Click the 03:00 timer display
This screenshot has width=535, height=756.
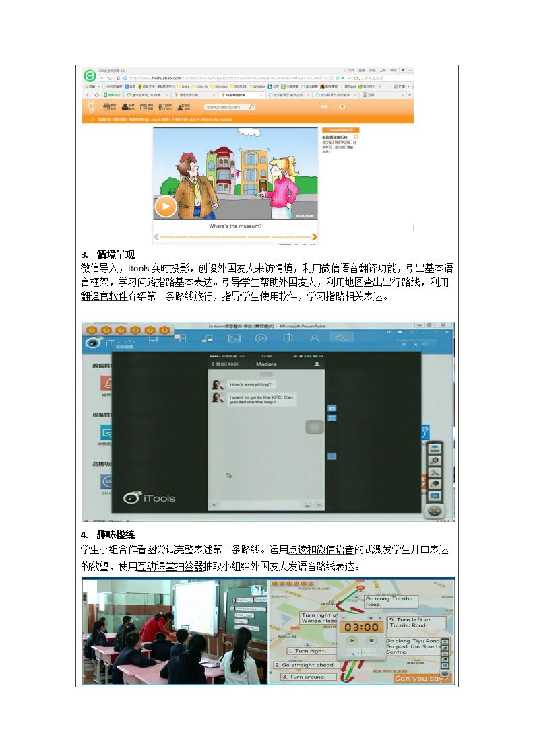(361, 627)
